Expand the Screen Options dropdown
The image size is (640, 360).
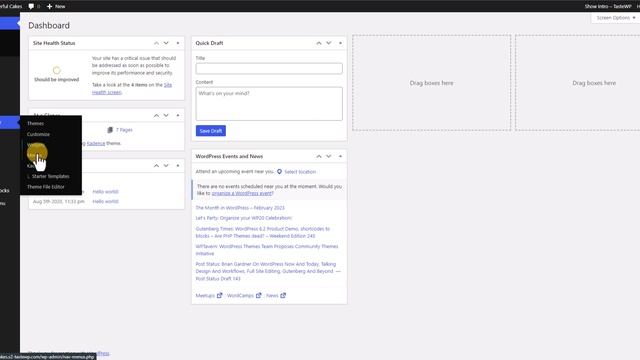tap(616, 18)
